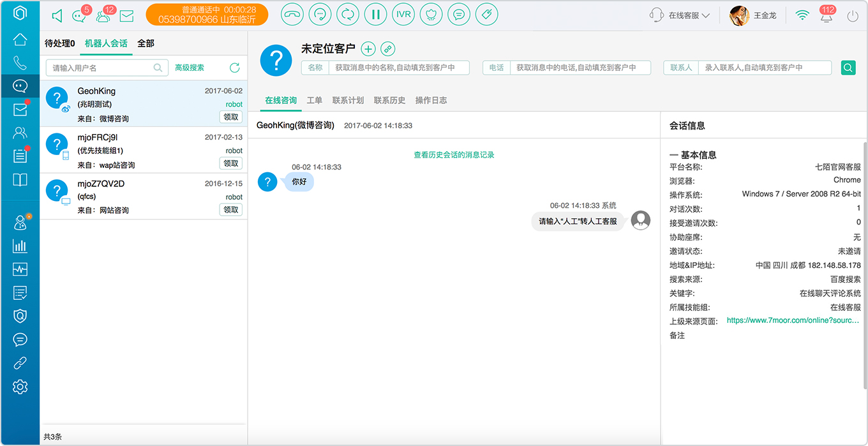Open the 王金龙 user profile
The image size is (868, 446).
[753, 15]
